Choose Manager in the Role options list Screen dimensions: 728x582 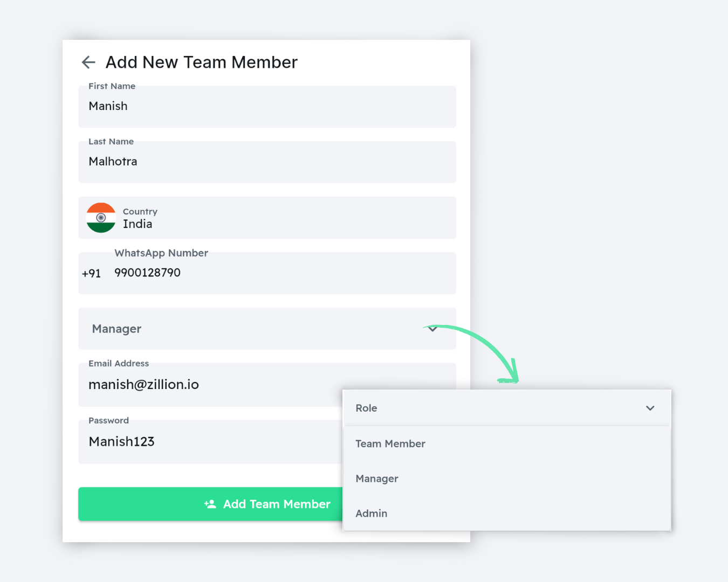(x=377, y=479)
